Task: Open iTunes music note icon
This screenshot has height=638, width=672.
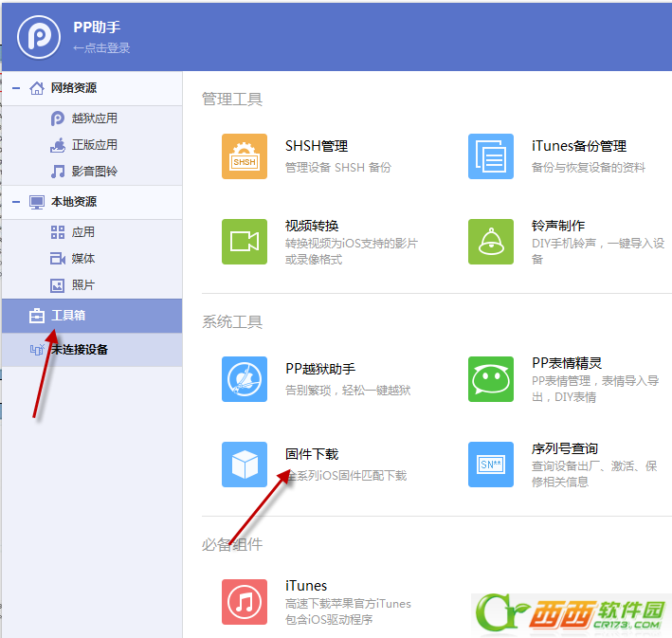Action: tap(245, 602)
